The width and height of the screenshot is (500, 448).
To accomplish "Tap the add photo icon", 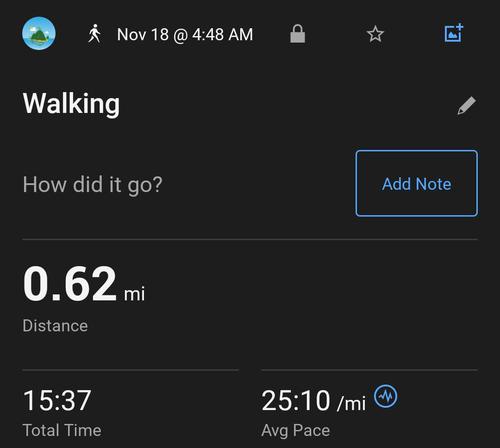I will 454,33.
